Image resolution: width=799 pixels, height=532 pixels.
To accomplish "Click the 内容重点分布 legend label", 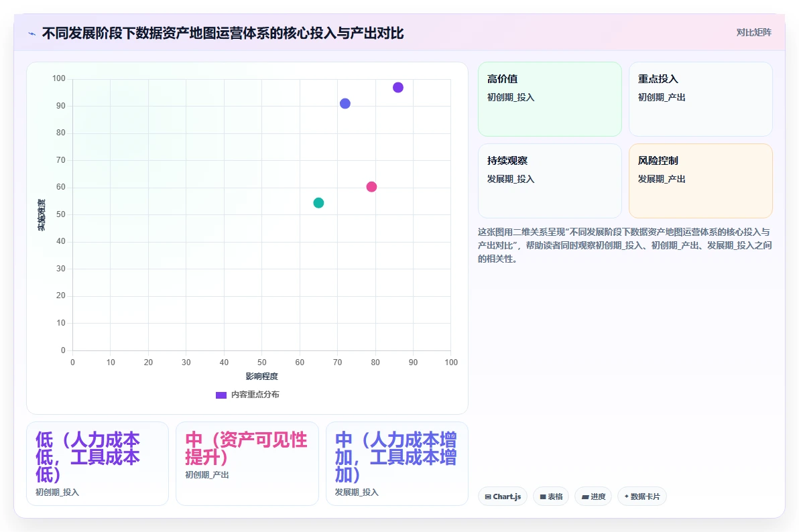I will point(255,395).
